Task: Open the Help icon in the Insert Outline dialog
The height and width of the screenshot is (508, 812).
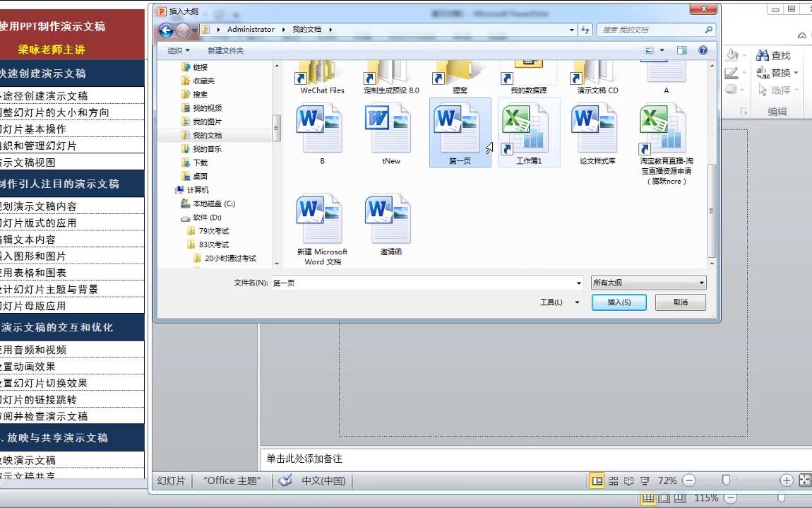Action: 703,49
